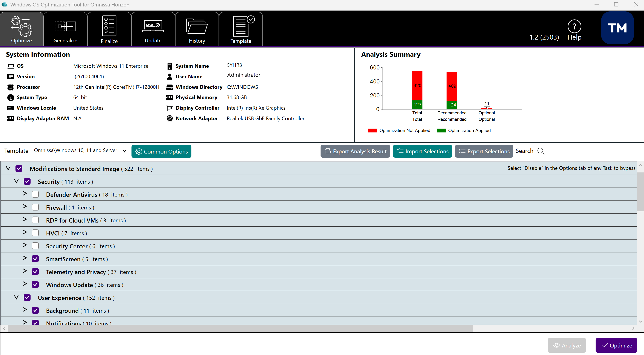Screen dimensions: 644x355
Task: Switch to the Template tab
Action: coord(241,29)
